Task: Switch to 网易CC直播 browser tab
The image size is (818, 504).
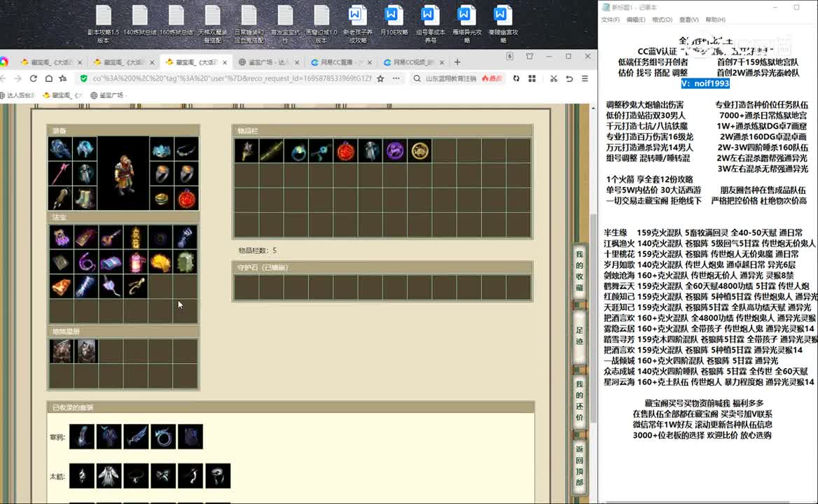Action: (340, 62)
